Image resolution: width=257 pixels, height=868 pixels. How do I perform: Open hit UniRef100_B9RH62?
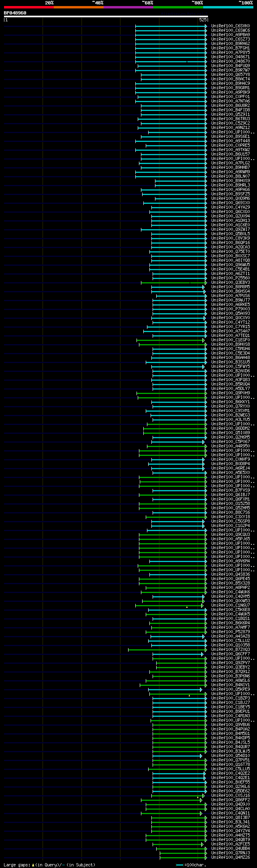[x=230, y=44]
